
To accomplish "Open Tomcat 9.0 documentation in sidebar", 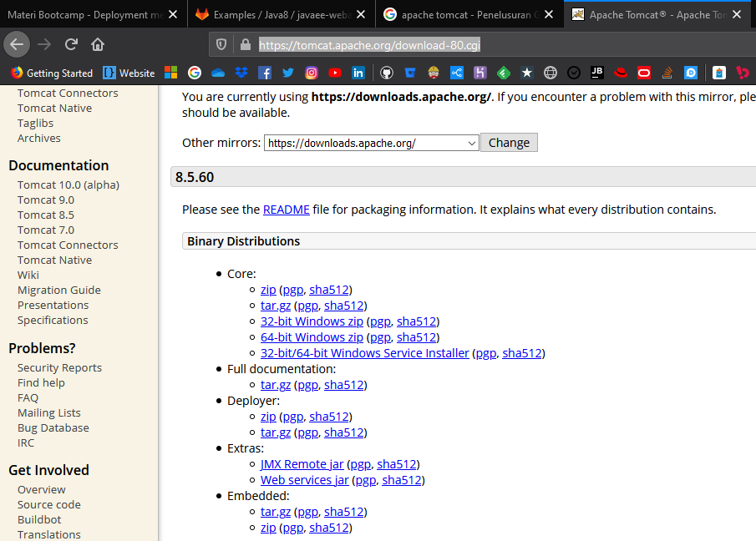I will 46,200.
